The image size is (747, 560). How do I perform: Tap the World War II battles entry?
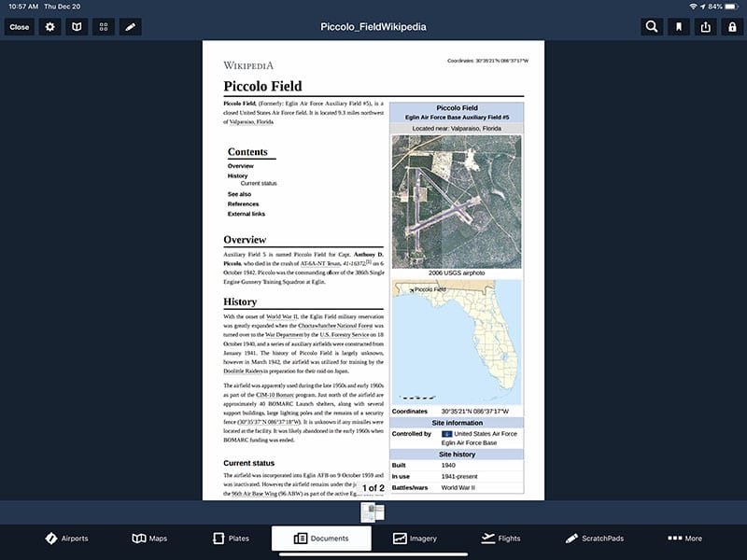coord(458,487)
